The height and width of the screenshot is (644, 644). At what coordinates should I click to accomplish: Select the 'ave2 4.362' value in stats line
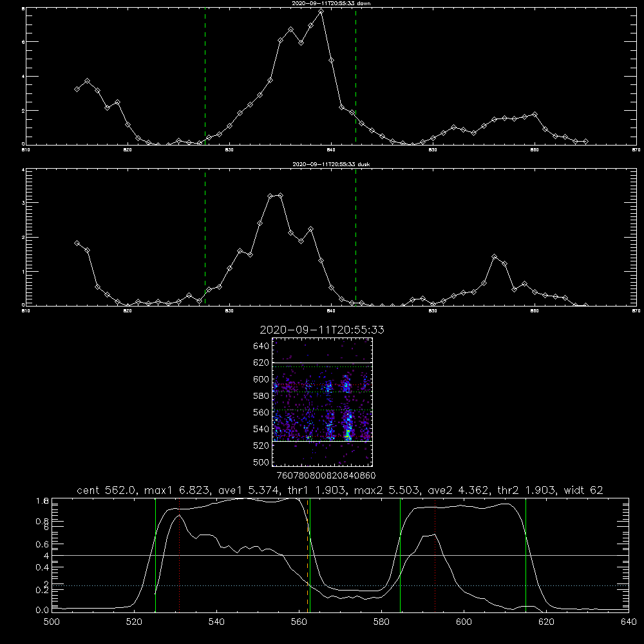click(459, 490)
